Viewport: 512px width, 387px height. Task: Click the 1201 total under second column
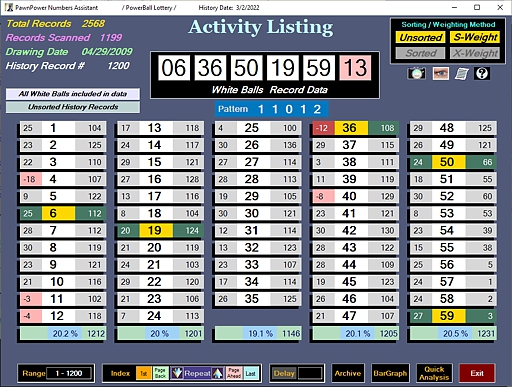pos(193,333)
